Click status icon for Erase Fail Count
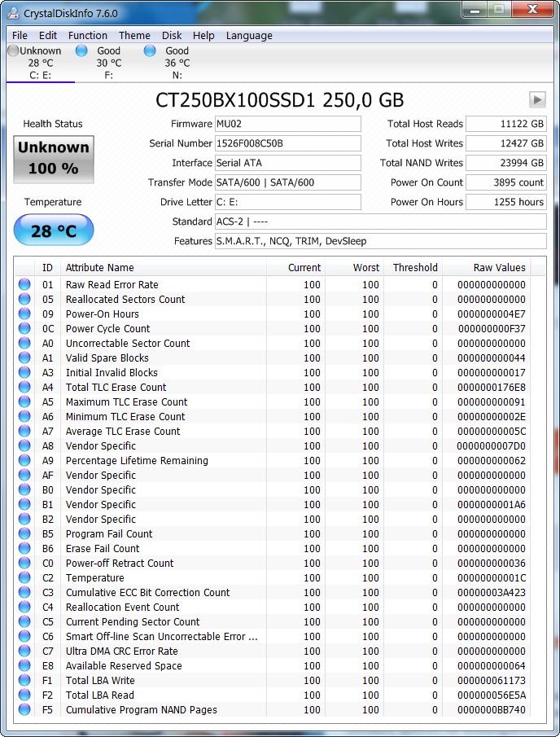Image resolution: width=560 pixels, height=737 pixels. point(24,548)
